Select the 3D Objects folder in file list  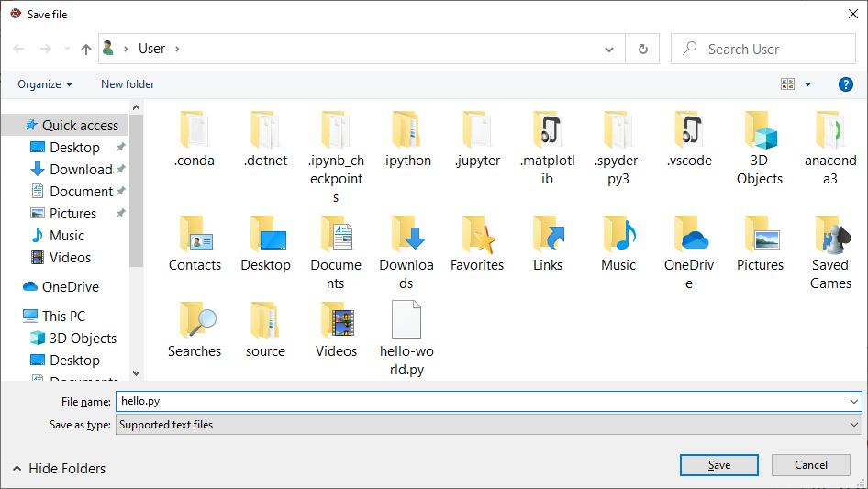[760, 131]
